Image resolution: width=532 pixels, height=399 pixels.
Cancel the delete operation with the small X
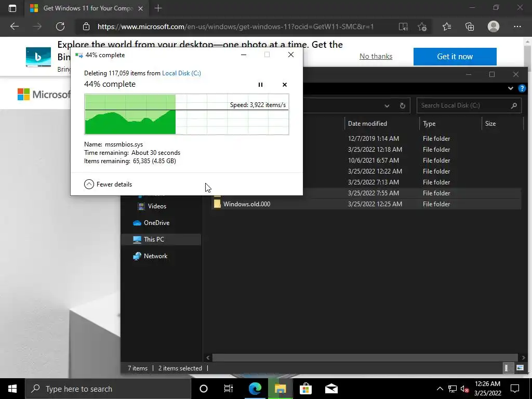coord(285,85)
